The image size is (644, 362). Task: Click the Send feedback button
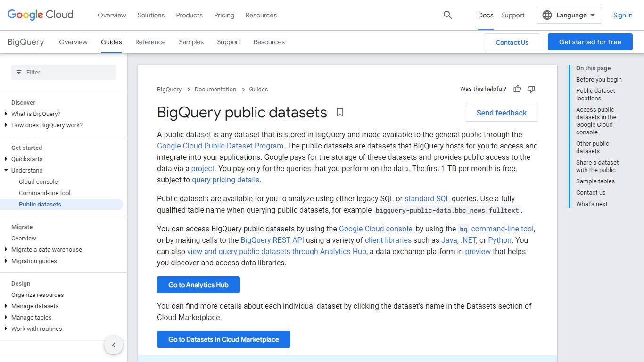pos(501,113)
